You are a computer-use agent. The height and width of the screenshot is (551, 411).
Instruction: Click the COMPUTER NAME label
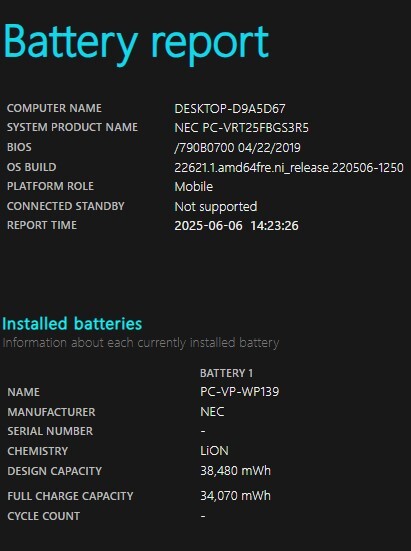coord(54,108)
